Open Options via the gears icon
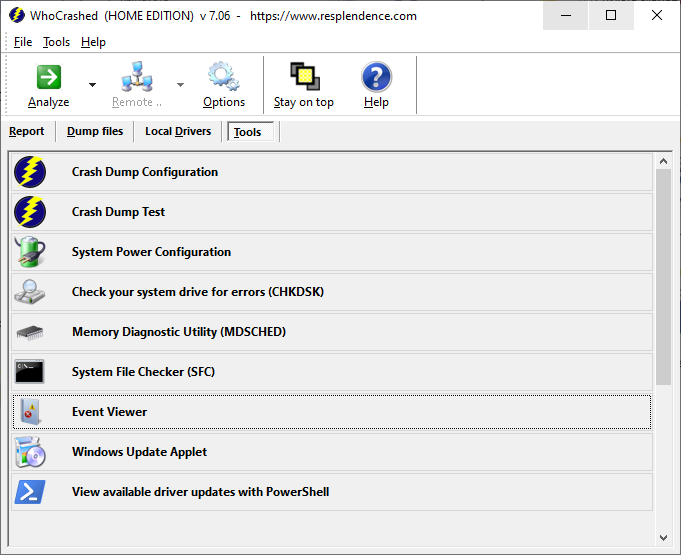Image resolution: width=681 pixels, height=555 pixels. click(x=224, y=76)
